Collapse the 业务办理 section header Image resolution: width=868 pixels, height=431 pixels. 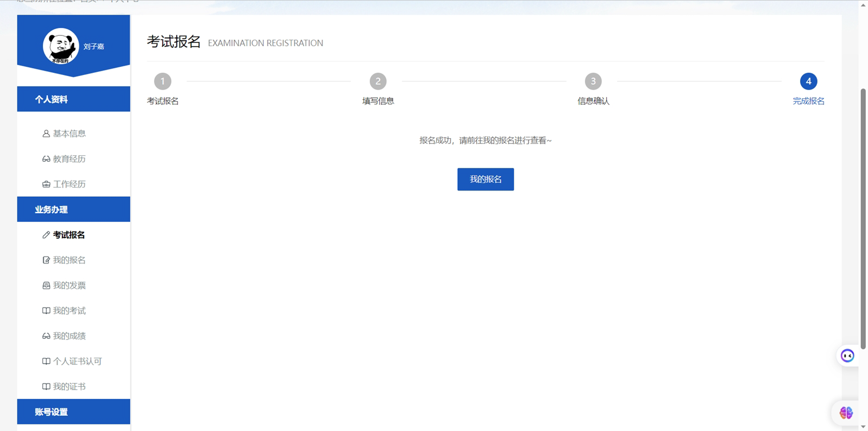73,209
